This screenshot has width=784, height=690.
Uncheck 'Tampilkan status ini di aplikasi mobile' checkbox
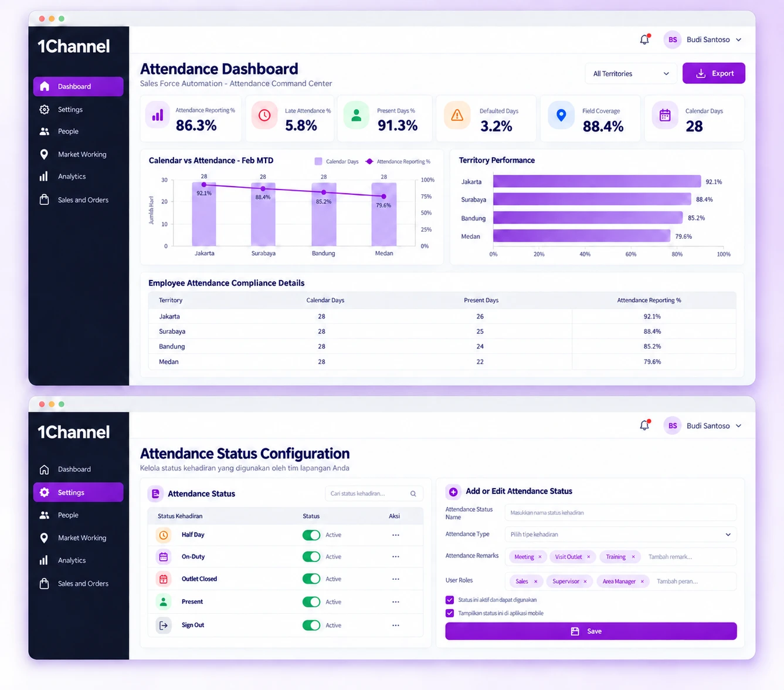[450, 613]
